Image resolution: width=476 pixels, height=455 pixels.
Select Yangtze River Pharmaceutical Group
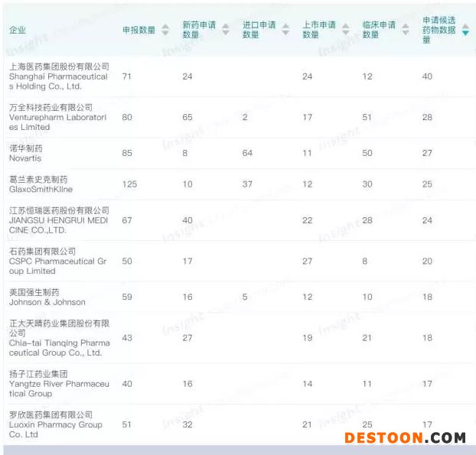pyautogui.click(x=58, y=384)
